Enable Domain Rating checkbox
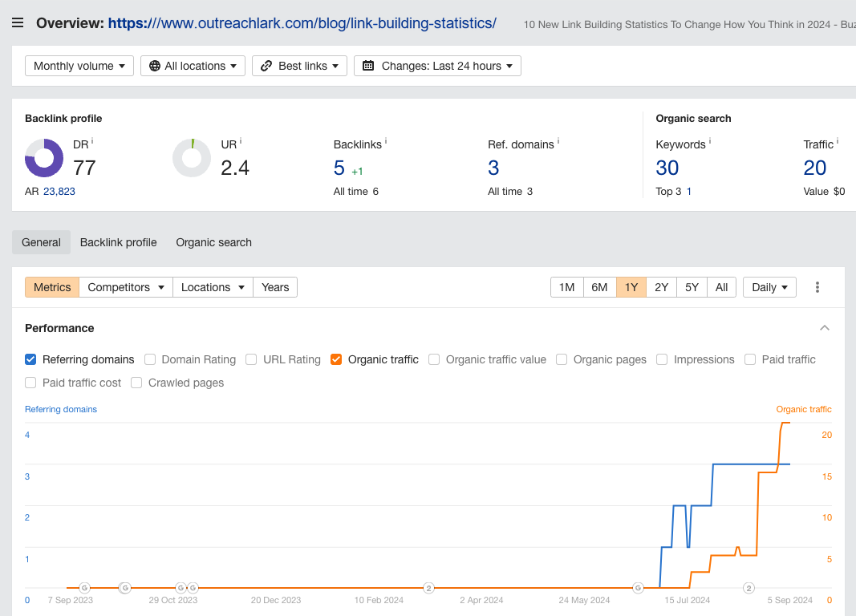This screenshot has width=856, height=616. click(x=149, y=359)
